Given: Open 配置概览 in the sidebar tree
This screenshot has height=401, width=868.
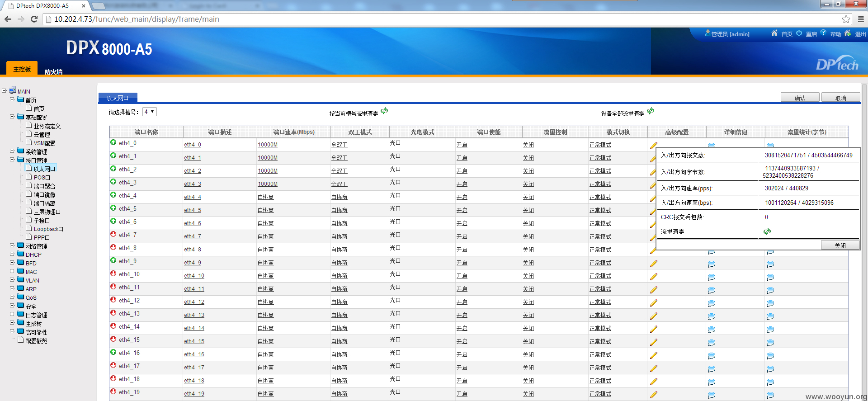Looking at the screenshot, I should pyautogui.click(x=36, y=340).
